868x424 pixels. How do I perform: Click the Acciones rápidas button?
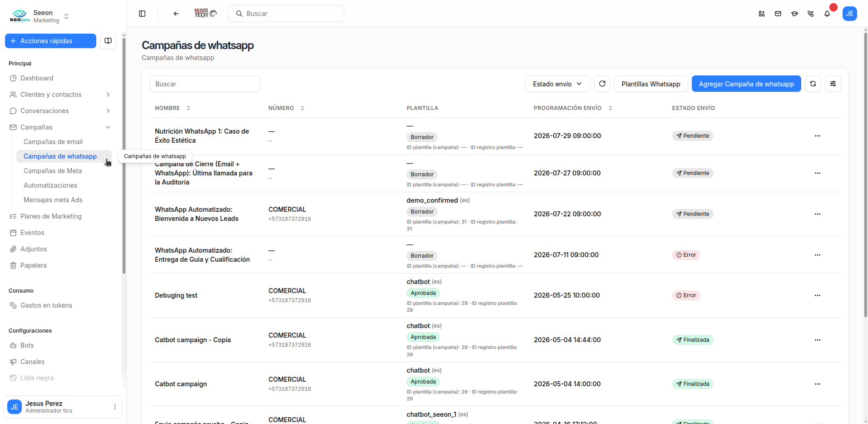pyautogui.click(x=50, y=41)
